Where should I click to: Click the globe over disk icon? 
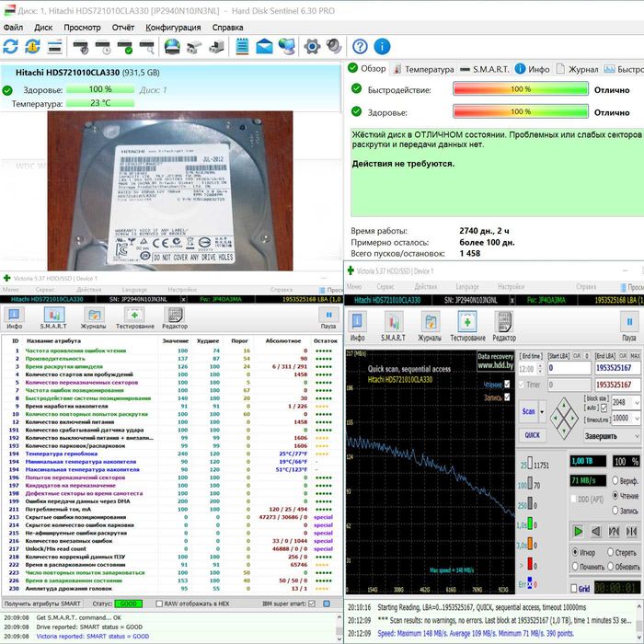coord(172,46)
